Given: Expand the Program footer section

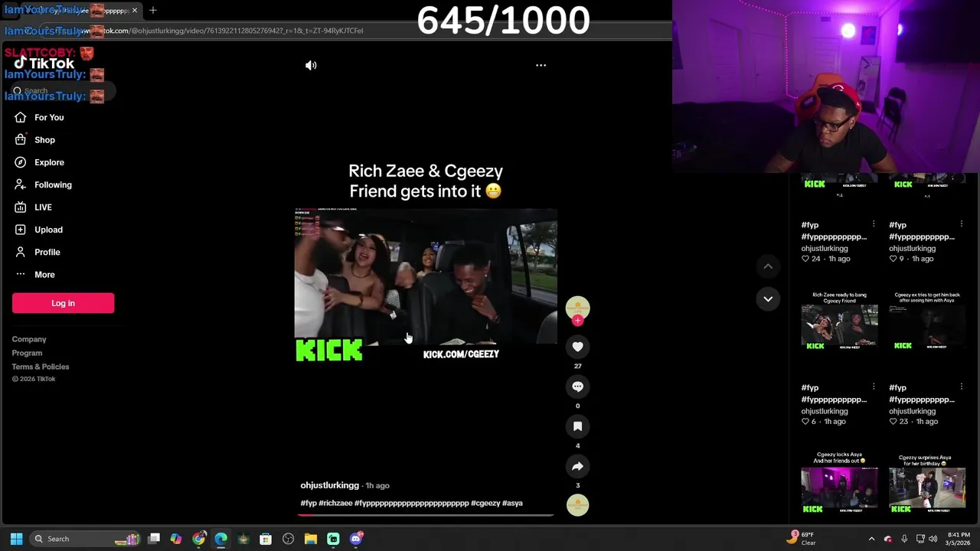Looking at the screenshot, I should click(x=27, y=353).
